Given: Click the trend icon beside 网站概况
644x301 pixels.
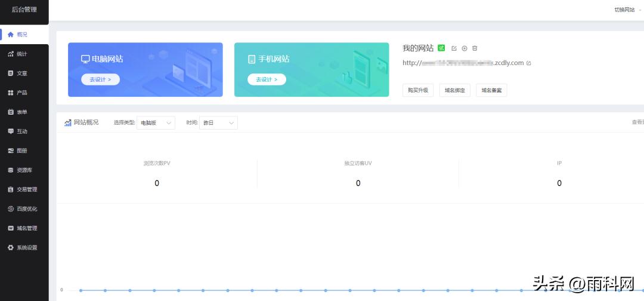Looking at the screenshot, I should click(x=68, y=122).
